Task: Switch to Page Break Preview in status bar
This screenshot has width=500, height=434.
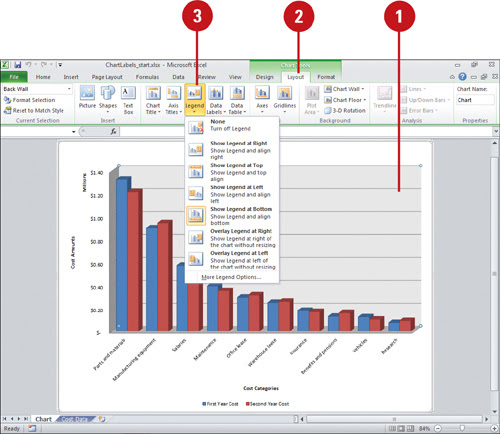Action: pos(410,429)
